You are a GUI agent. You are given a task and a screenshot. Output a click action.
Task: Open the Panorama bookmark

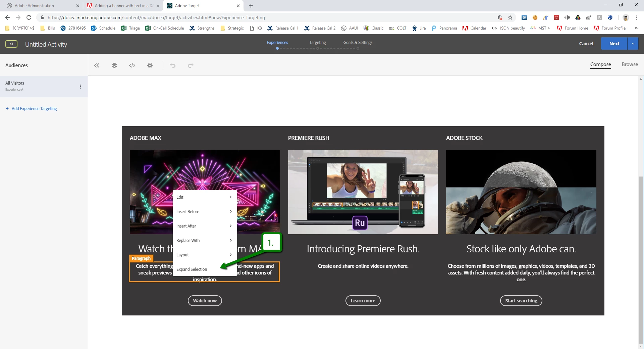tap(444, 28)
